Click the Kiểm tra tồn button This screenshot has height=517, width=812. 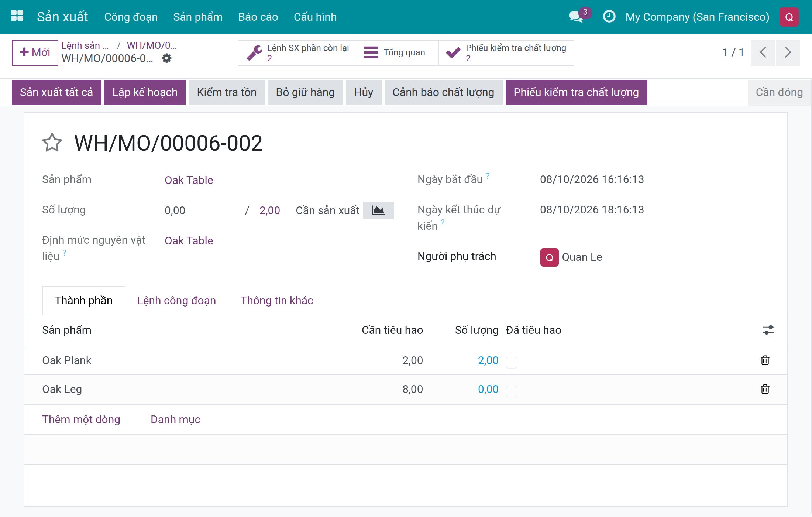click(227, 92)
